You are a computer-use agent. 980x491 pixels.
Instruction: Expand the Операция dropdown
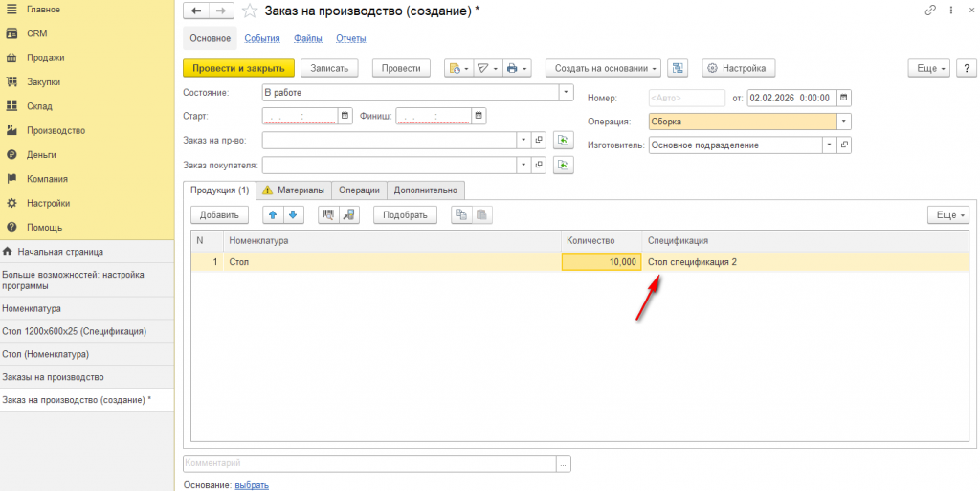pyautogui.click(x=844, y=122)
